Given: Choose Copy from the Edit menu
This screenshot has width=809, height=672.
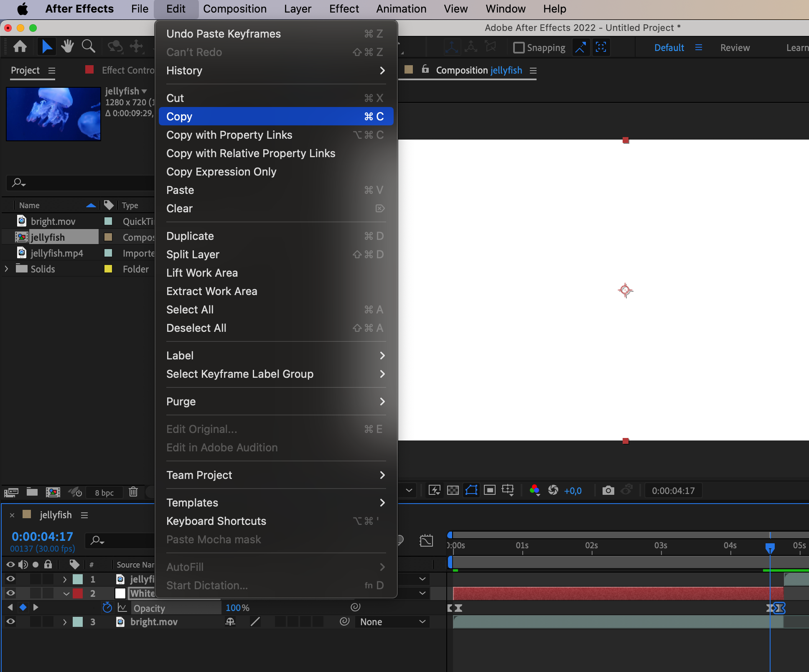Looking at the screenshot, I should pyautogui.click(x=276, y=117).
